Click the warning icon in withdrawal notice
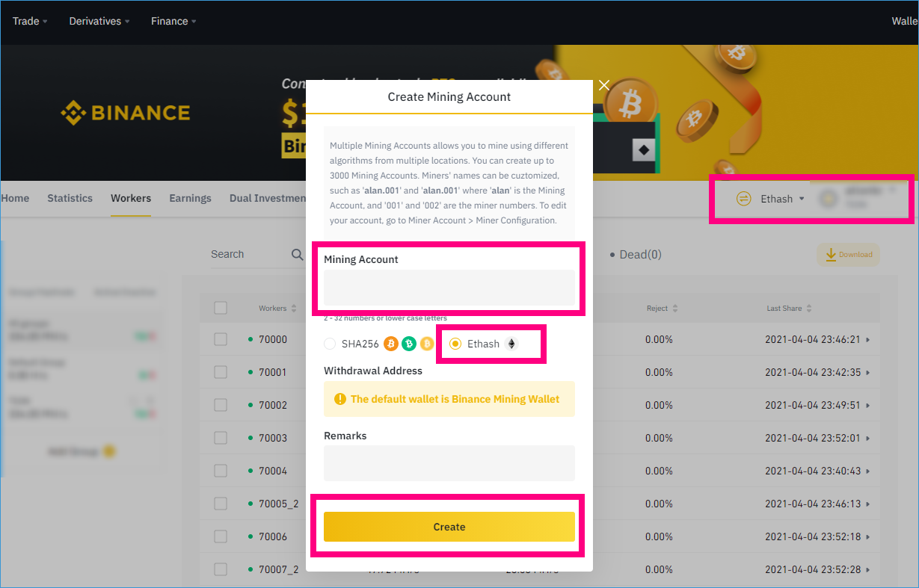This screenshot has width=919, height=588. [x=340, y=399]
